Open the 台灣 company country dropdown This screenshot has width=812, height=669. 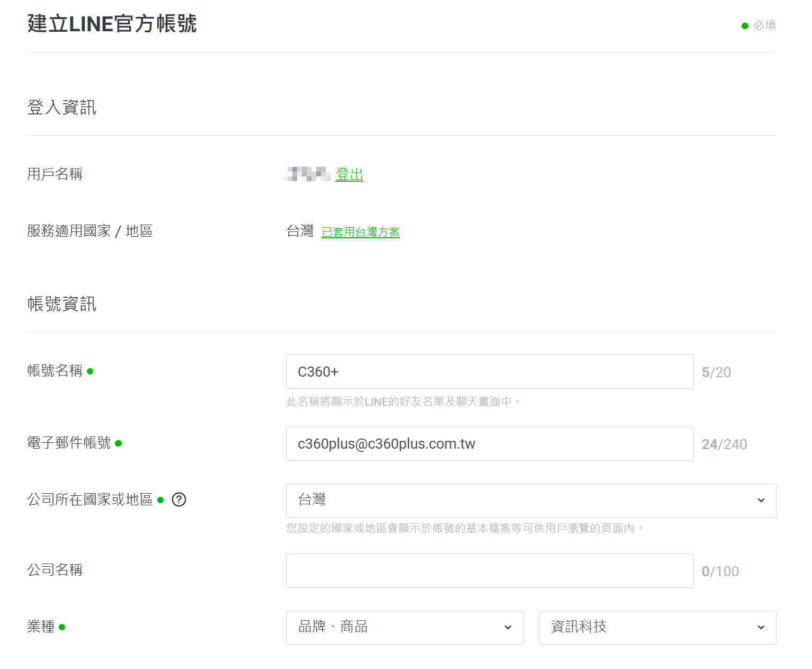[531, 501]
